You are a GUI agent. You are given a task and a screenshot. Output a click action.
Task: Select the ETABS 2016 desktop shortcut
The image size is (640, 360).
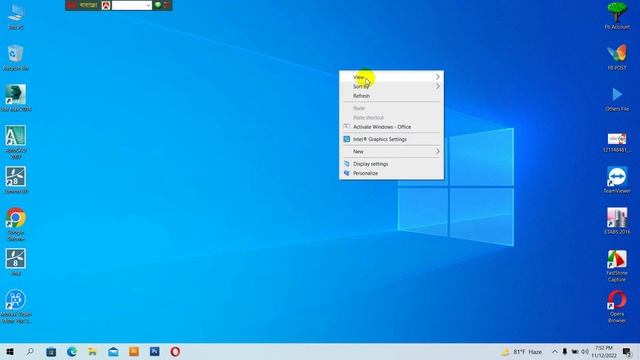(x=617, y=221)
